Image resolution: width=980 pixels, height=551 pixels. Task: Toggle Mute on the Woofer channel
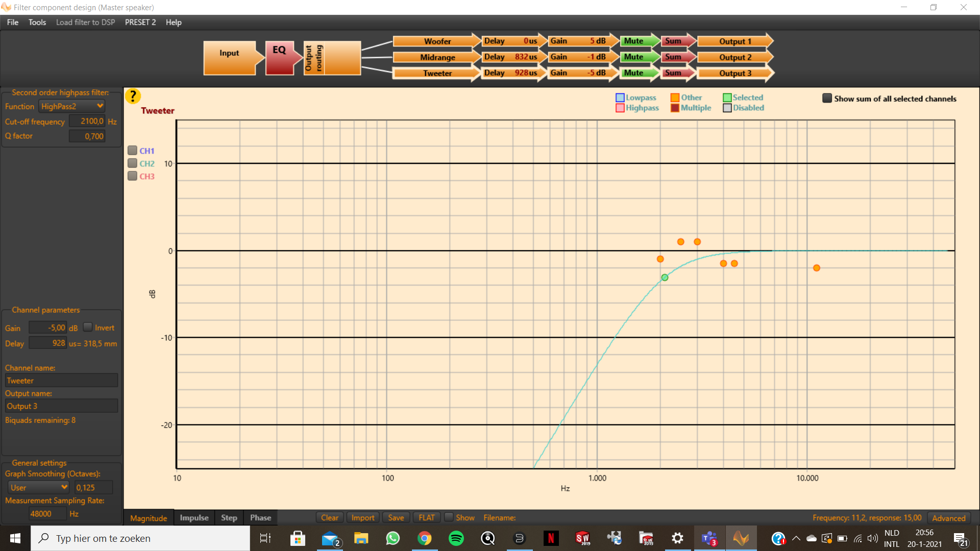tap(639, 41)
